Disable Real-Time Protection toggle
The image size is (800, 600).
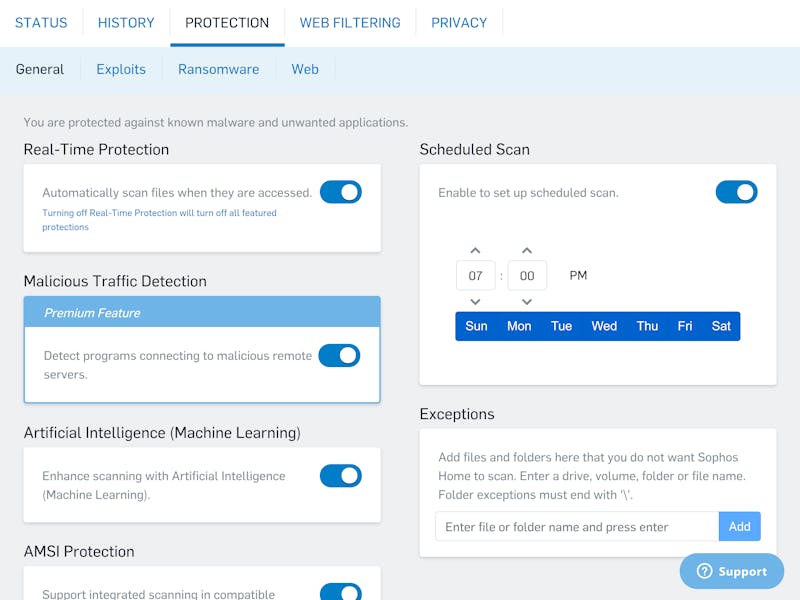(341, 192)
